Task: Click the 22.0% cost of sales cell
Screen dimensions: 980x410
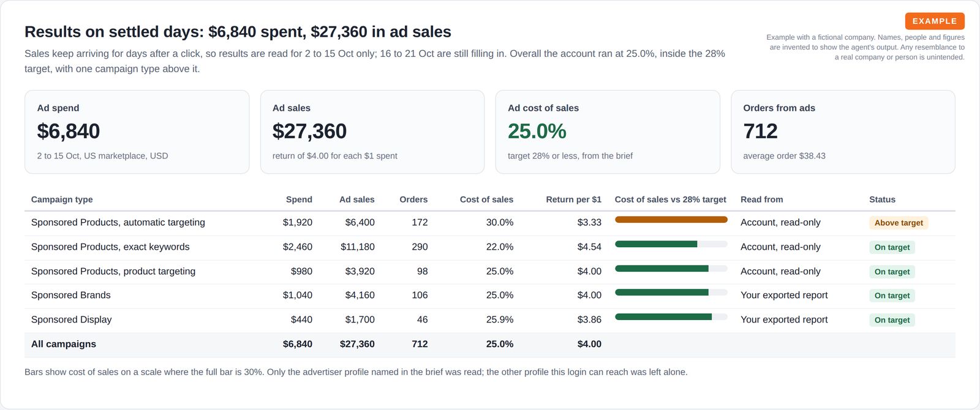Action: pyautogui.click(x=500, y=247)
